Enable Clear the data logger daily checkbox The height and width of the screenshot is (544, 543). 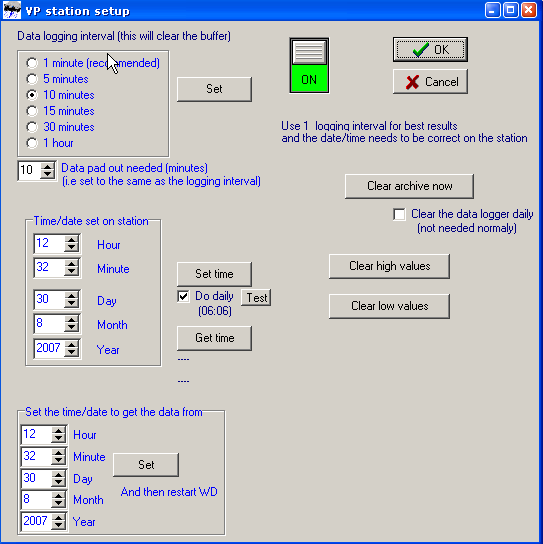(399, 214)
